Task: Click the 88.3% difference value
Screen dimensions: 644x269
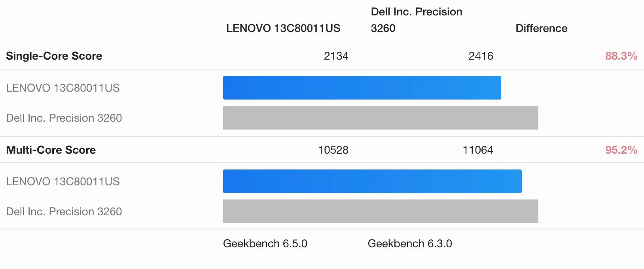Action: 621,56
